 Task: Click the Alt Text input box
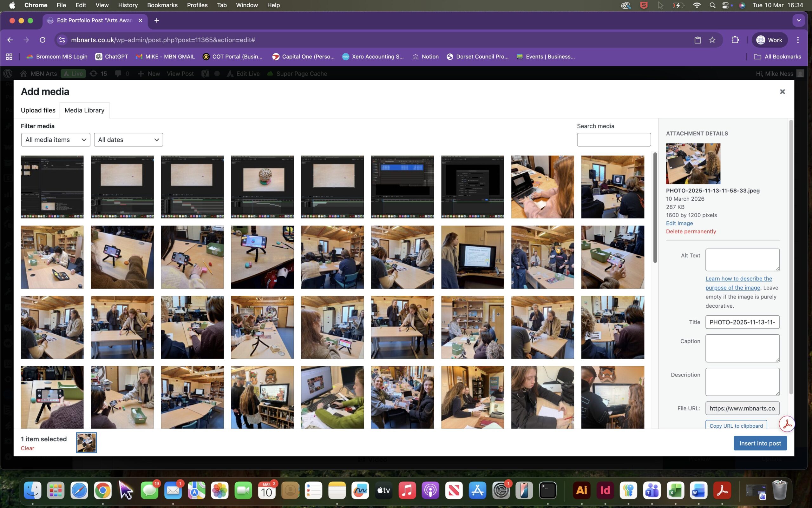click(x=742, y=260)
